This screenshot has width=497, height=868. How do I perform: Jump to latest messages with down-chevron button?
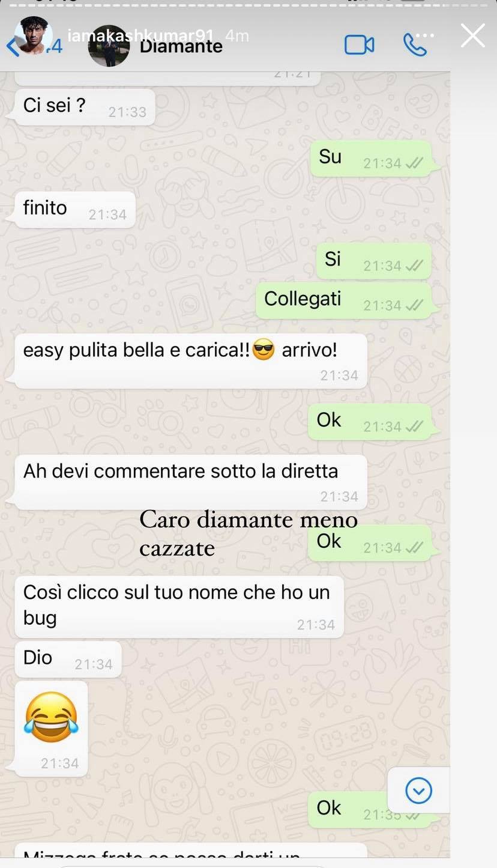pos(418,790)
